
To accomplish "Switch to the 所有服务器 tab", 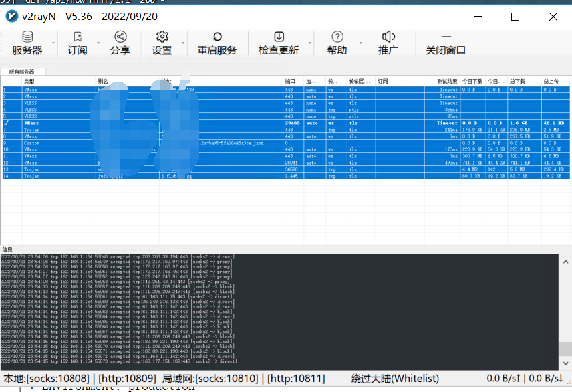I will click(x=23, y=70).
